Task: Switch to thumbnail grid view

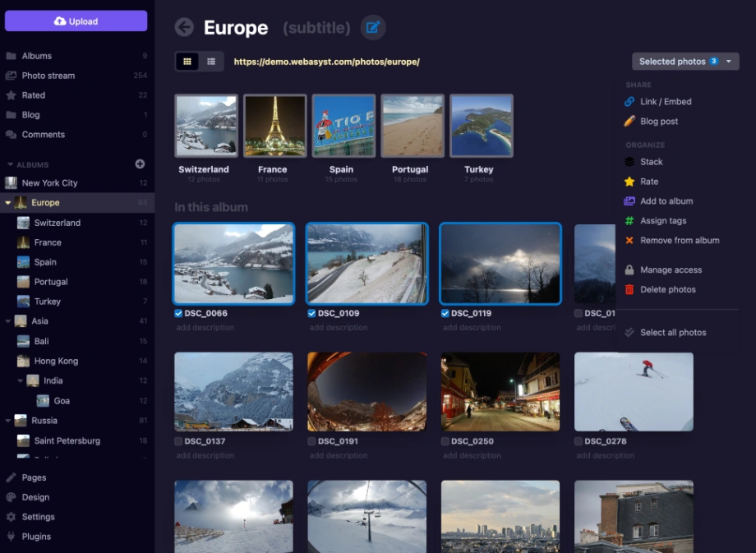Action: coord(187,62)
